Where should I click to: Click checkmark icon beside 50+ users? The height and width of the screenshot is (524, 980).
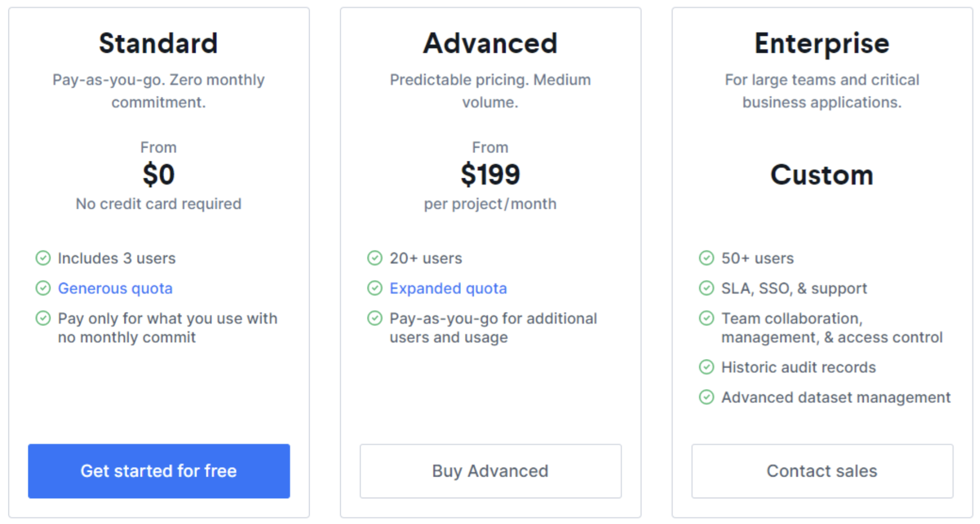tap(706, 258)
